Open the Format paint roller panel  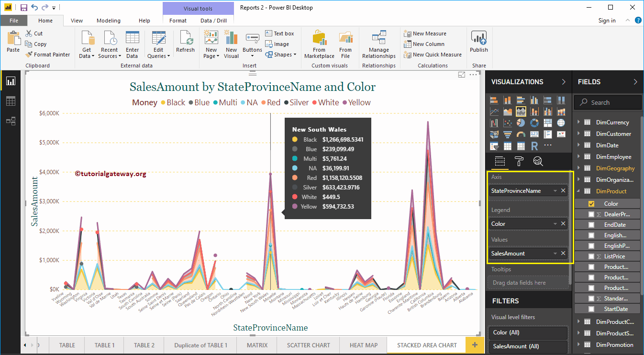point(519,162)
